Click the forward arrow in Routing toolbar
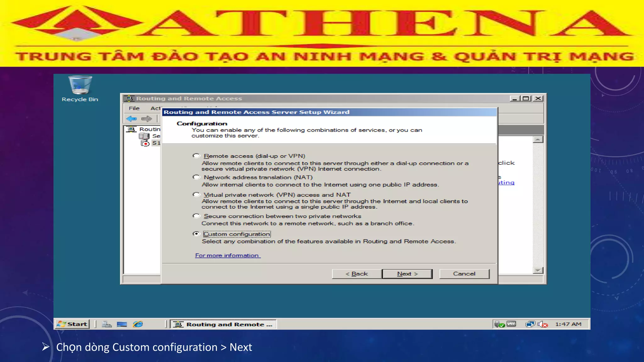 [147, 119]
